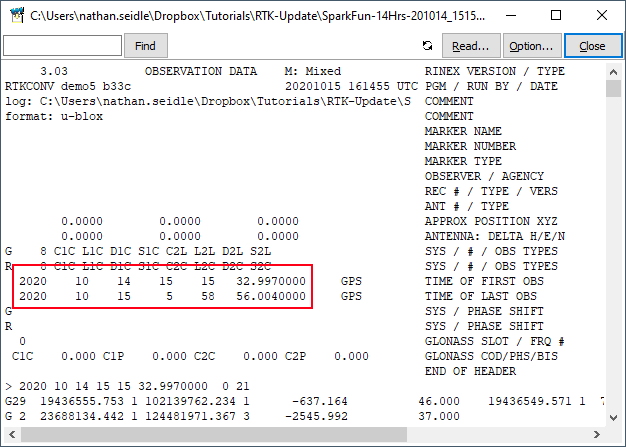
Task: Click the vertical scrollbar up arrow
Action: pyautogui.click(x=614, y=72)
